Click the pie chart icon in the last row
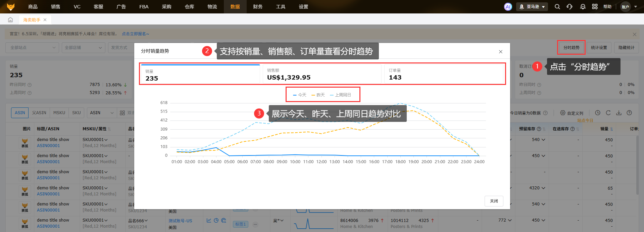The height and width of the screenshot is (232, 644). (x=216, y=221)
